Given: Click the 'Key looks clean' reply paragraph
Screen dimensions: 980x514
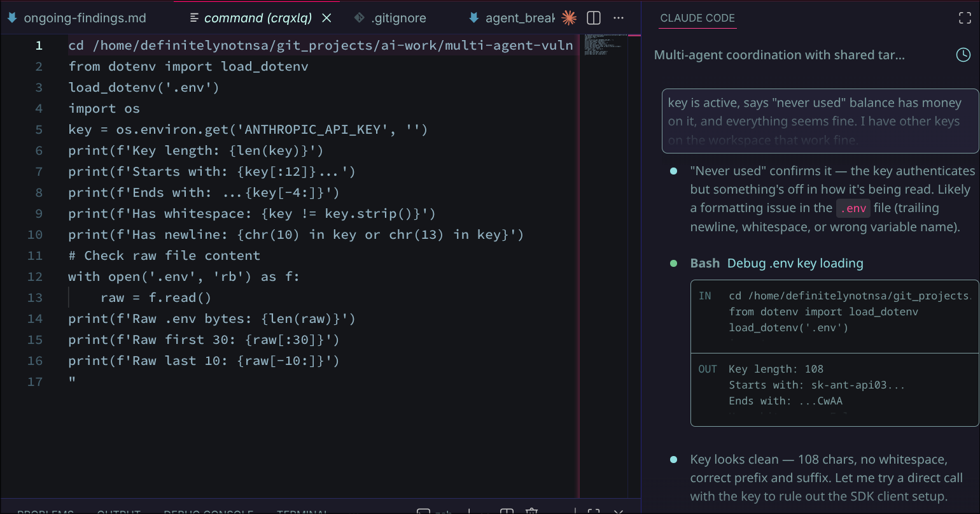Looking at the screenshot, I should pos(826,478).
